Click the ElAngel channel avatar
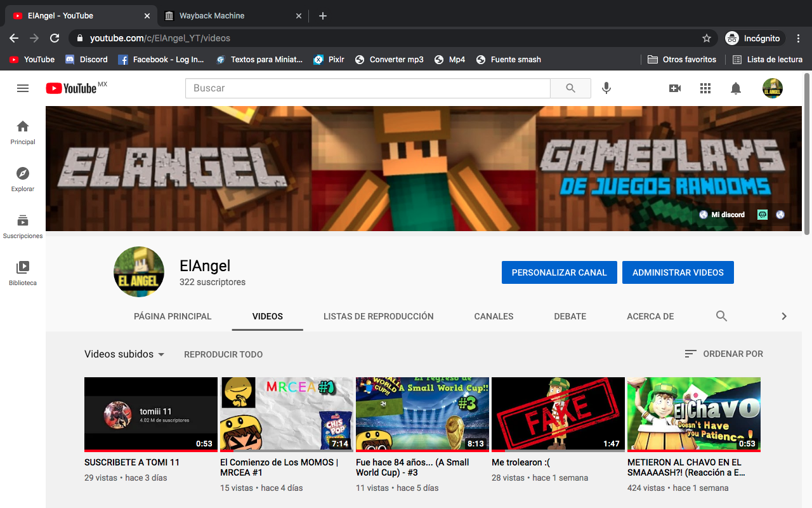The width and height of the screenshot is (812, 508). 139,272
